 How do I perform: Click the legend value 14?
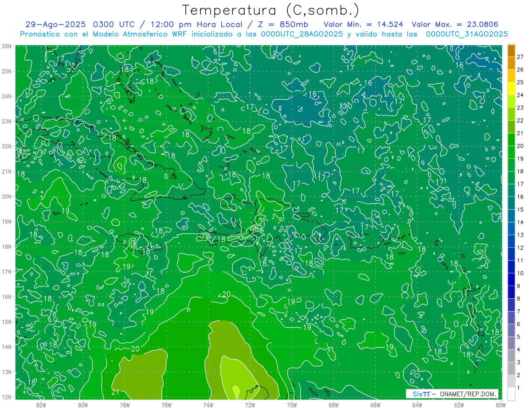click(520, 222)
